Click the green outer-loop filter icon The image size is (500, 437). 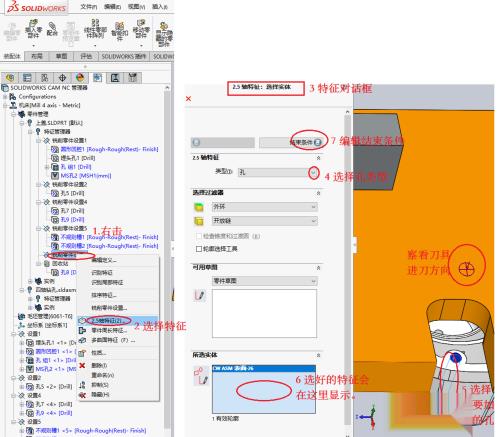pos(199,207)
